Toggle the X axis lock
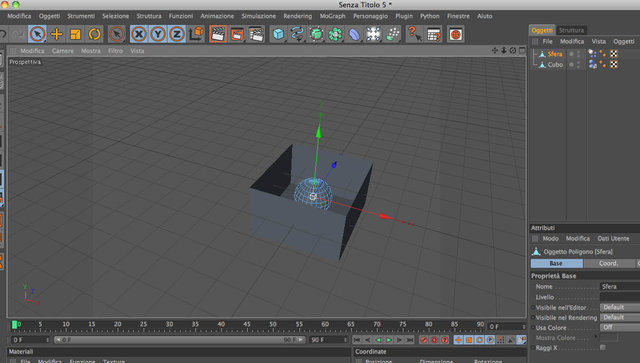The width and height of the screenshot is (640, 363). coord(139,34)
